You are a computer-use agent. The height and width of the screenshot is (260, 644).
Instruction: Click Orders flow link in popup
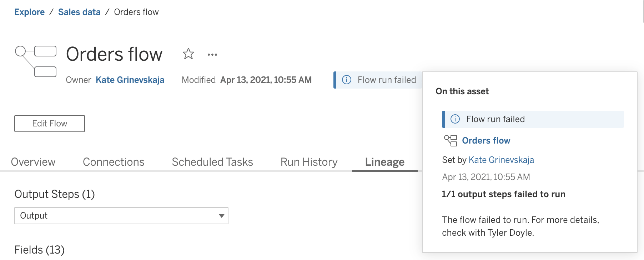(486, 141)
